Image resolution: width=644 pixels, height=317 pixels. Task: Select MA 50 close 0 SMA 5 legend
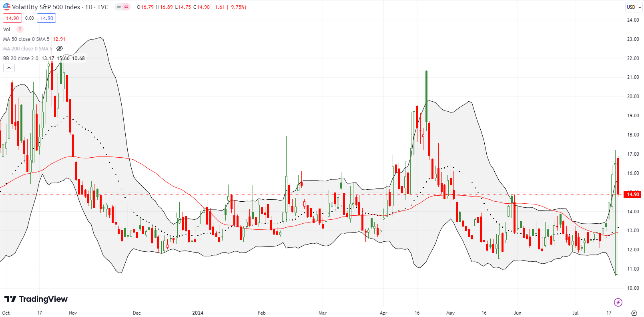(26, 39)
